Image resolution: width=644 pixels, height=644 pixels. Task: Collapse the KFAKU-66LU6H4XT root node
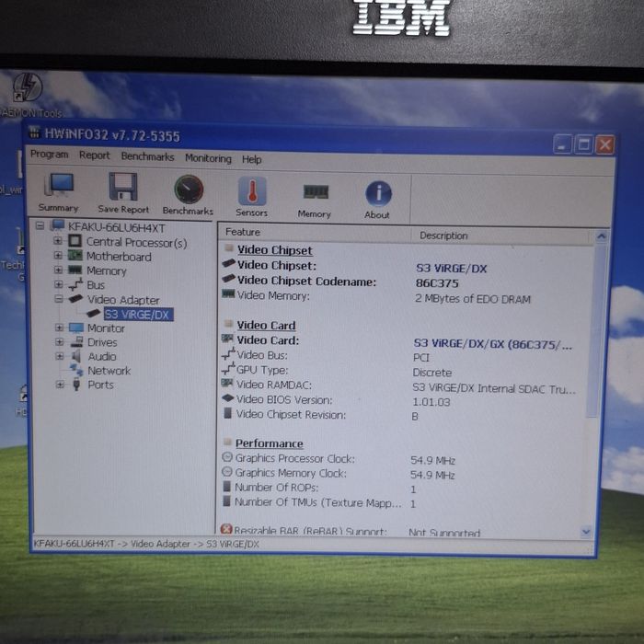tap(40, 225)
